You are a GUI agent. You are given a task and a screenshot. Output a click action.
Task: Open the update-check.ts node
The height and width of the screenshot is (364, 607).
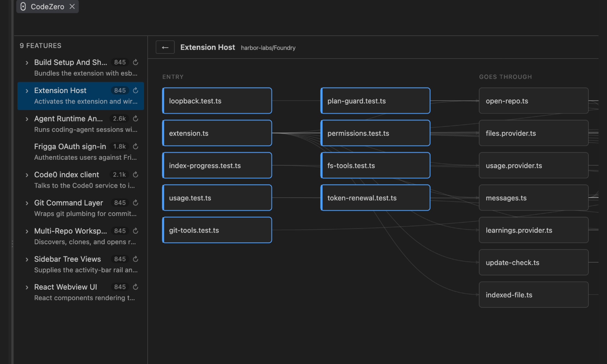click(x=534, y=262)
